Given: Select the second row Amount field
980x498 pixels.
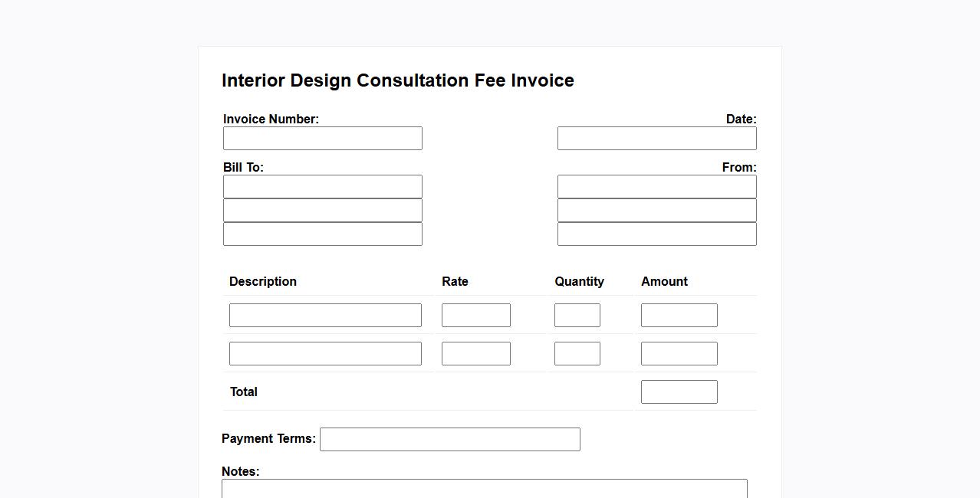Looking at the screenshot, I should tap(679, 354).
